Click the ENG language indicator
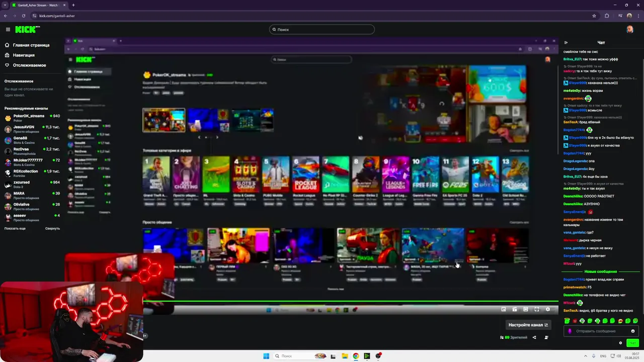The width and height of the screenshot is (644, 362). [x=603, y=356]
